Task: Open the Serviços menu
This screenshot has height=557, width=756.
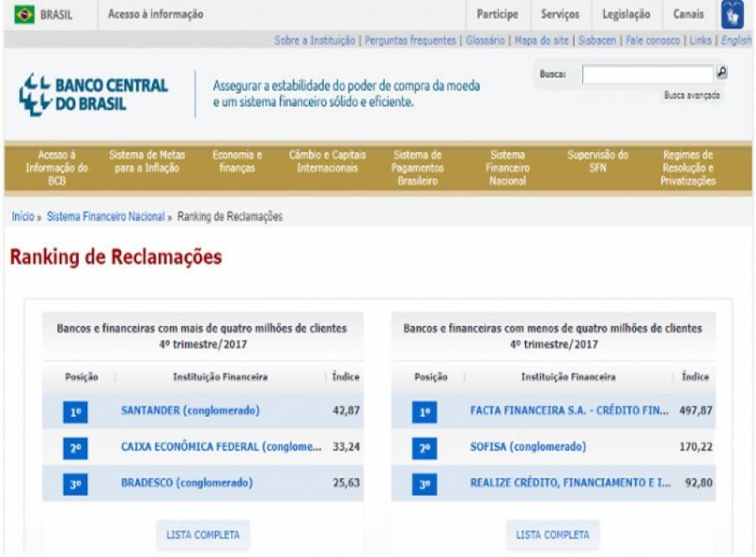Action: pyautogui.click(x=559, y=14)
